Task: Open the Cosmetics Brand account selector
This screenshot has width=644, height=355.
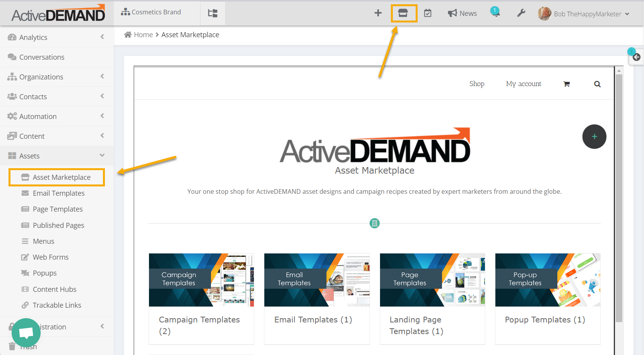Action: pos(151,12)
